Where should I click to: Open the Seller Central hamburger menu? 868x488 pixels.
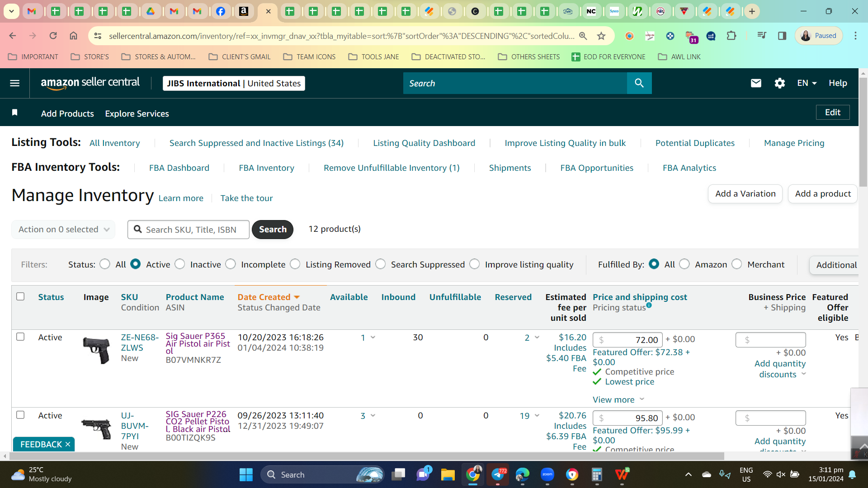[14, 83]
